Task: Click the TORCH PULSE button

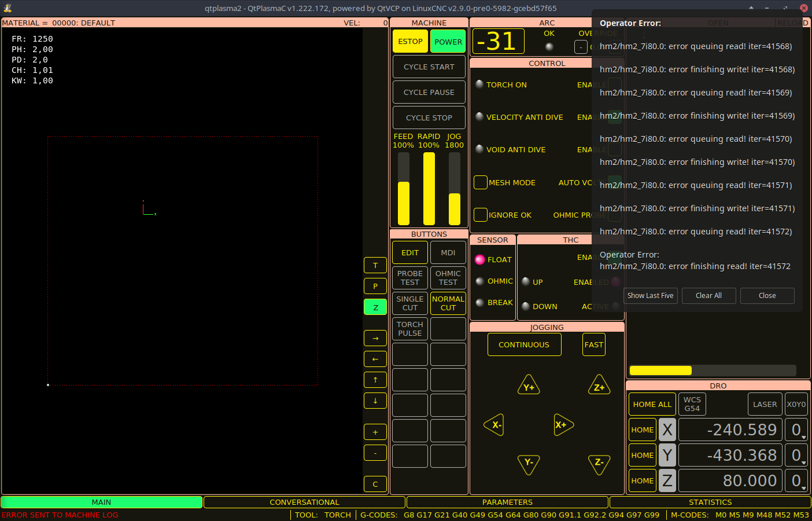Action: click(410, 329)
